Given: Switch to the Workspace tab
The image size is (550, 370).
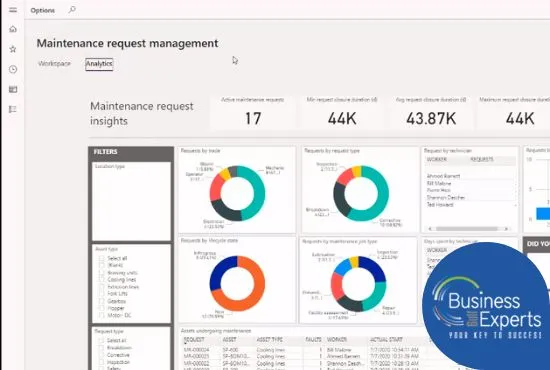Looking at the screenshot, I should tap(54, 63).
